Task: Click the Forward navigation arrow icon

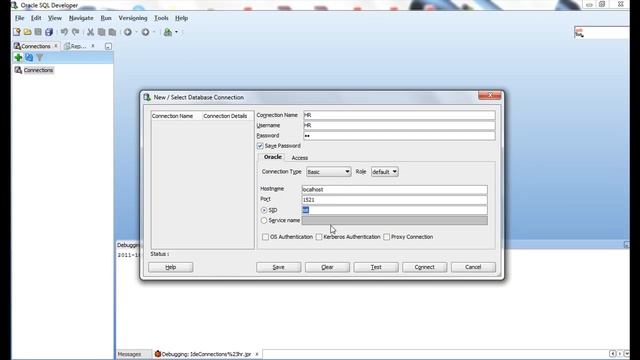Action: tap(145, 32)
